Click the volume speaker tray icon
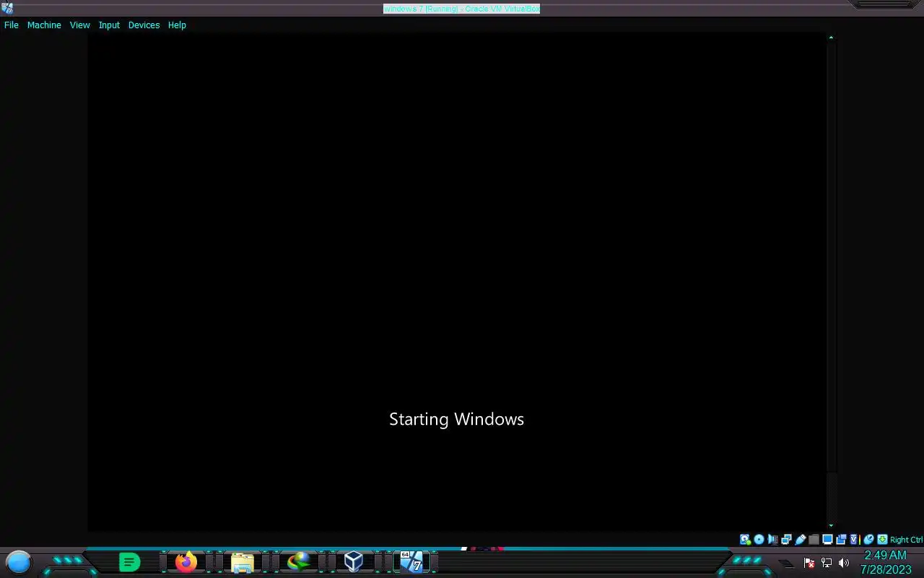Viewport: 924px width, 578px height. 844,563
